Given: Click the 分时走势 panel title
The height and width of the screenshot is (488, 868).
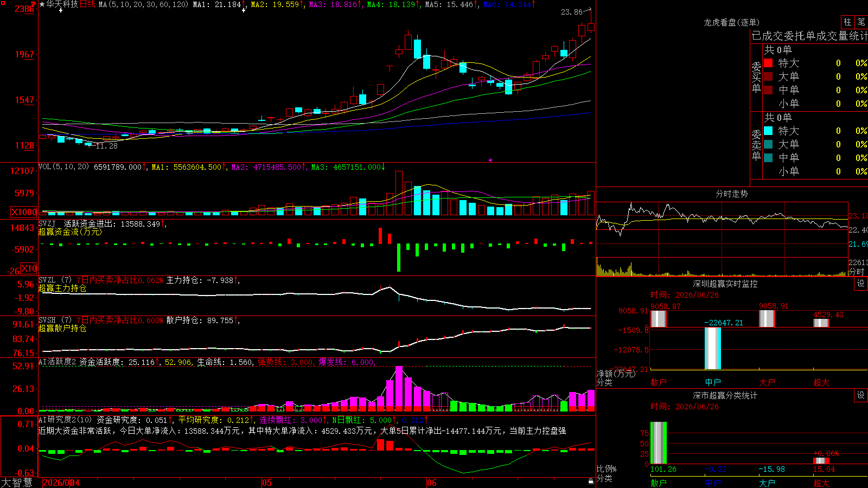Looking at the screenshot, I should (731, 194).
